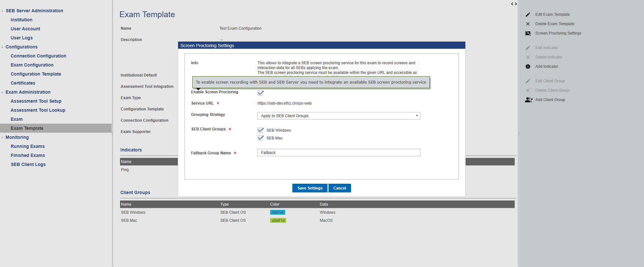Collapse the SEB Server Administration tree section
Viewport: 644px width, 267px height.
(2, 11)
